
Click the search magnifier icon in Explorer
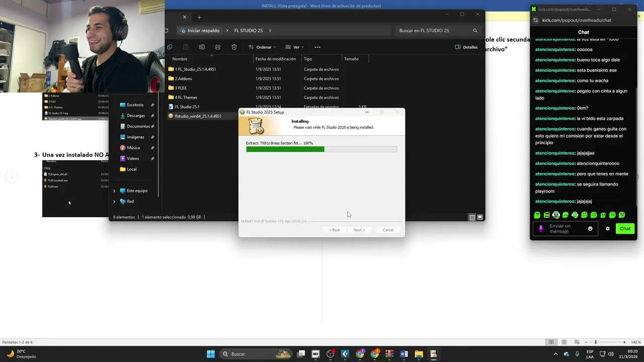(475, 31)
